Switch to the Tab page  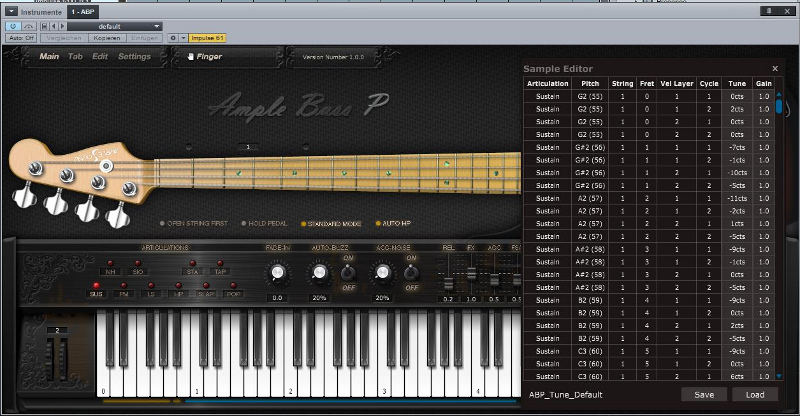76,57
